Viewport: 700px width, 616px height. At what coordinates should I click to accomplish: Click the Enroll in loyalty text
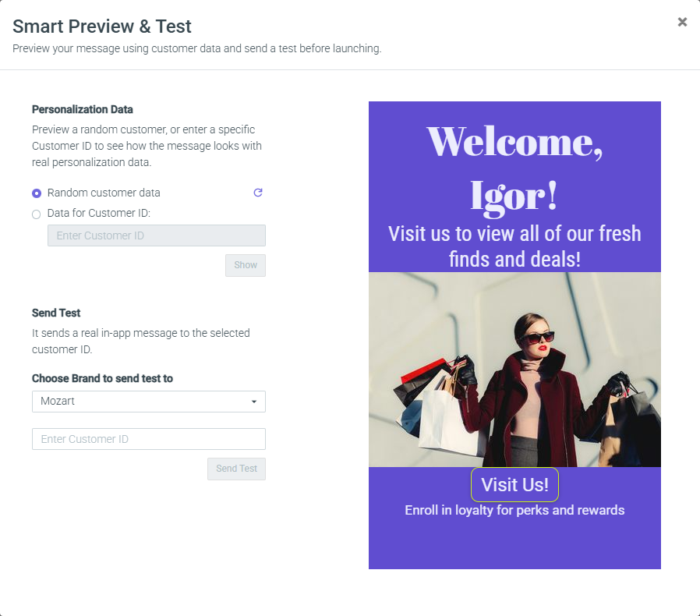point(514,510)
